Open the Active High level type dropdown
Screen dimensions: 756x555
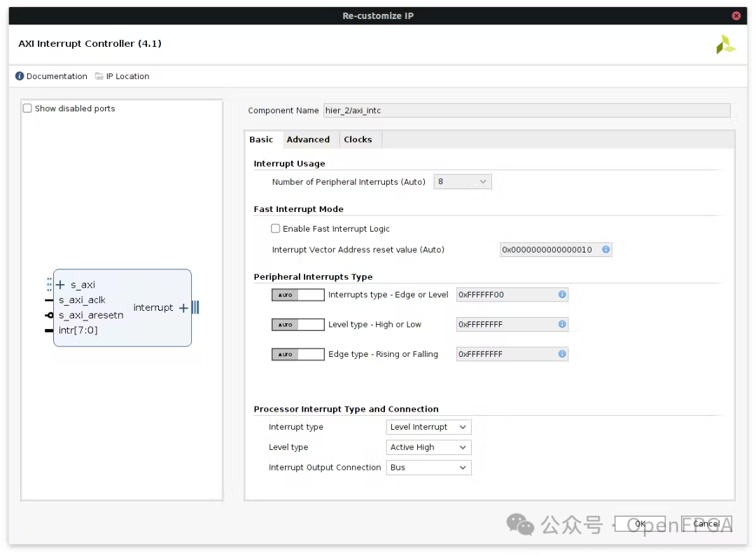[x=428, y=447]
